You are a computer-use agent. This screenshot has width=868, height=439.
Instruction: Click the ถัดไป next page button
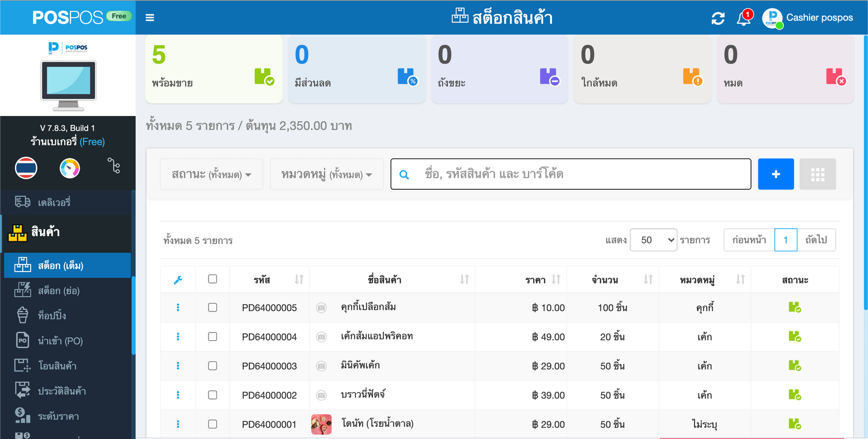(816, 240)
